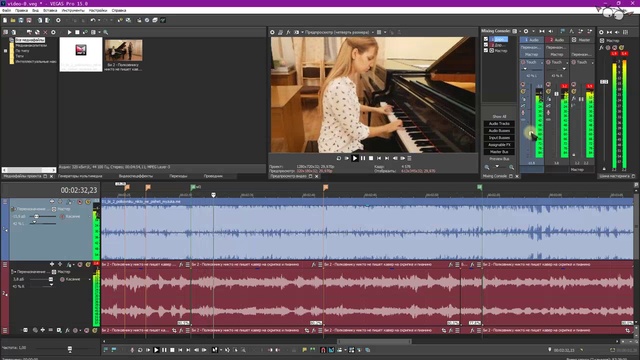Image resolution: width=640 pixels, height=360 pixels.
Task: Jump to start in bottom transport
Action: click(x=180, y=350)
